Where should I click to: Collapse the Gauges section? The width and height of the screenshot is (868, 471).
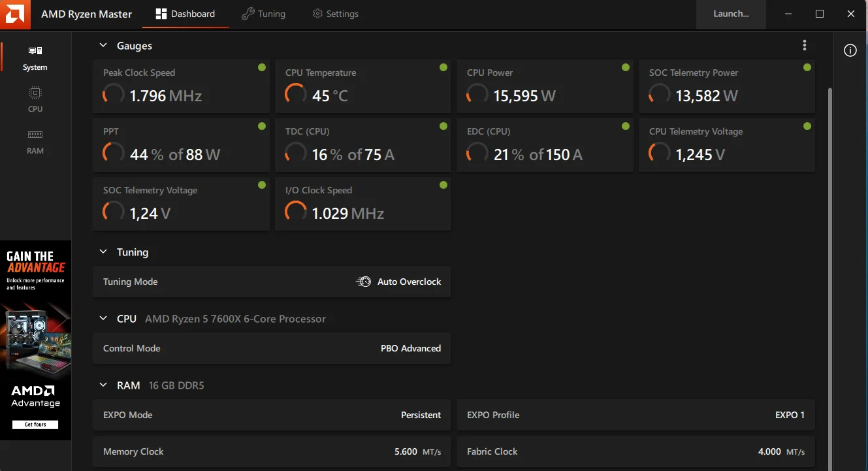(103, 46)
